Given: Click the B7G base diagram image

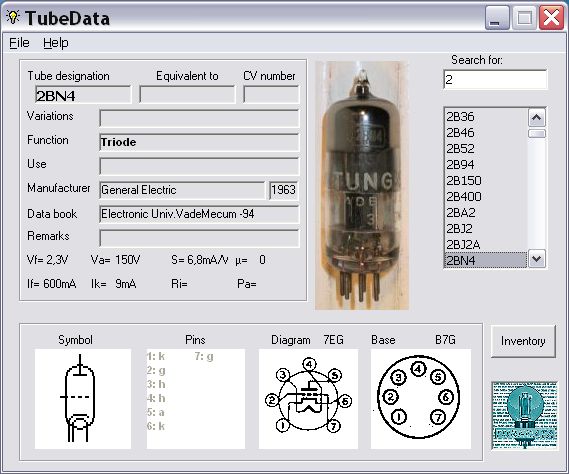Looking at the screenshot, I should 421,399.
